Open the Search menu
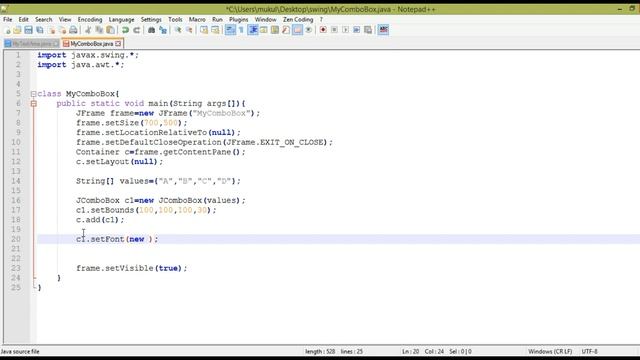Image resolution: width=640 pixels, height=360 pixels. coord(44,19)
